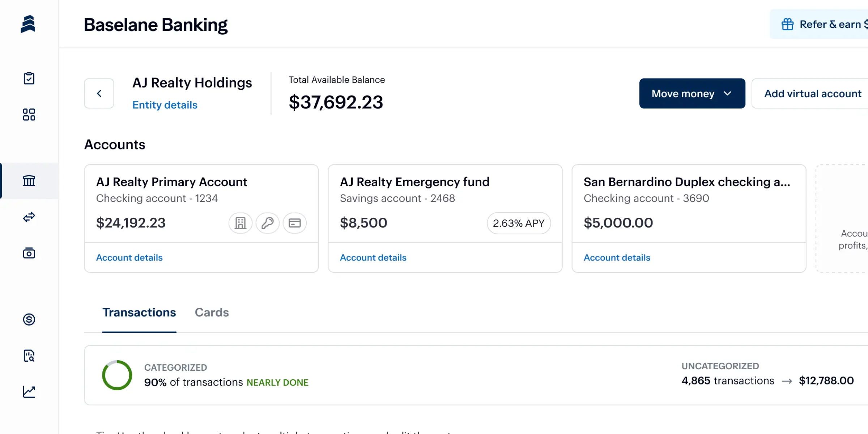
Task: Open the document search sidebar icon
Action: 29,356
